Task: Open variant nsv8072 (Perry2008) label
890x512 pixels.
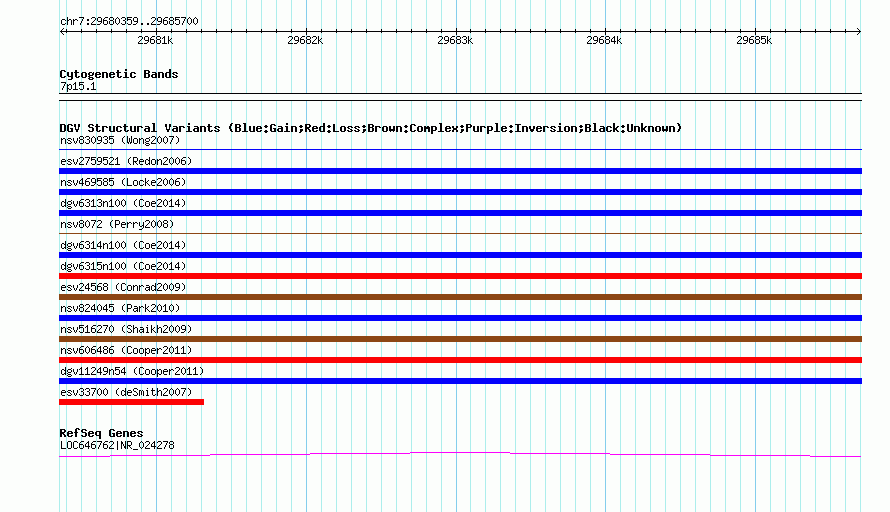Action: pyautogui.click(x=117, y=224)
